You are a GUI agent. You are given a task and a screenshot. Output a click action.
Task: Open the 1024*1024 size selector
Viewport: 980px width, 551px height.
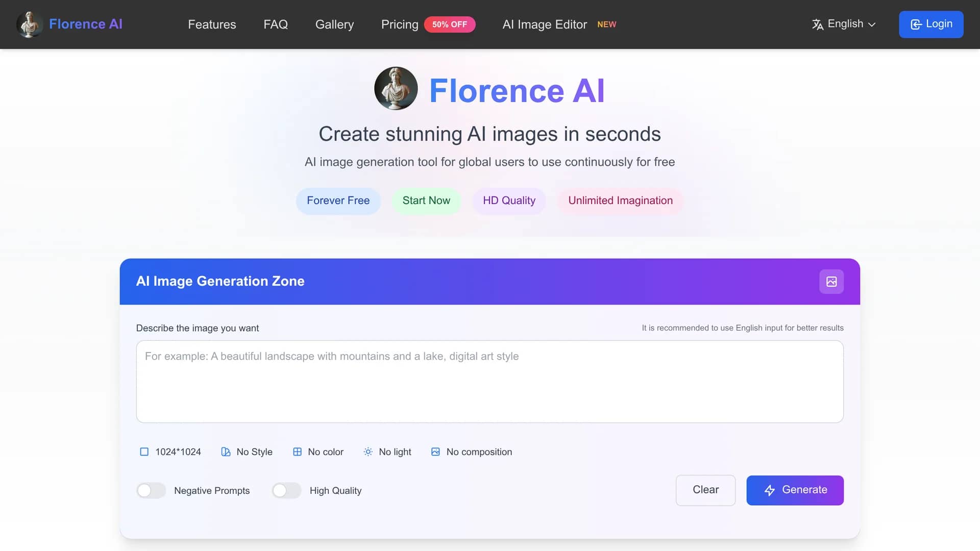click(x=170, y=452)
